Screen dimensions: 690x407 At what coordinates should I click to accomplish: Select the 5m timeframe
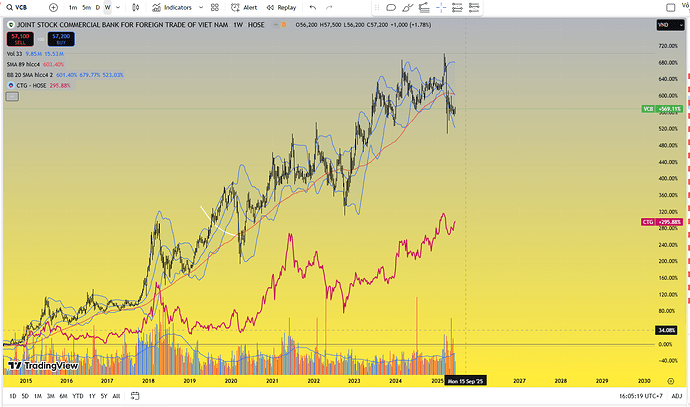[86, 7]
